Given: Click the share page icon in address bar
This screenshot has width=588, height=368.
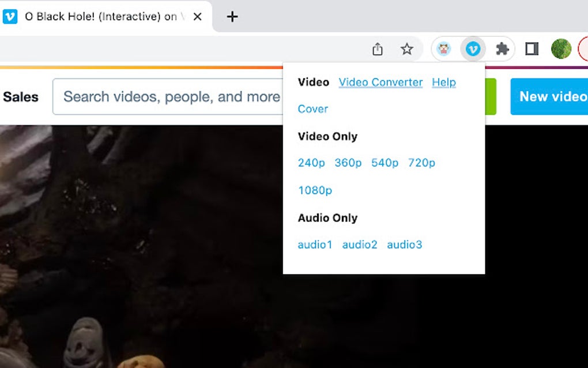Looking at the screenshot, I should [x=378, y=49].
